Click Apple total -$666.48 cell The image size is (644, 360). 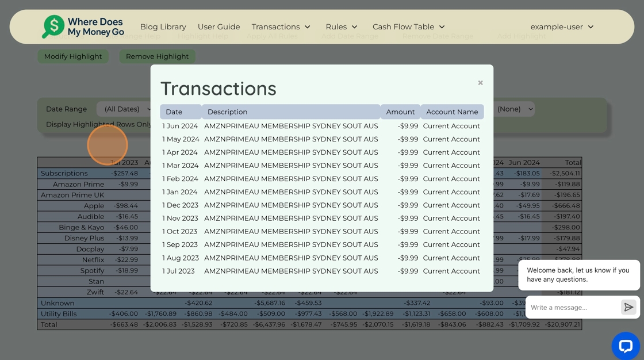(566, 205)
